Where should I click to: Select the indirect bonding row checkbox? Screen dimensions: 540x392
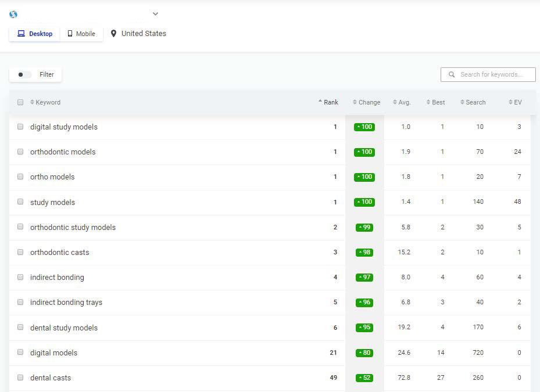pos(20,277)
